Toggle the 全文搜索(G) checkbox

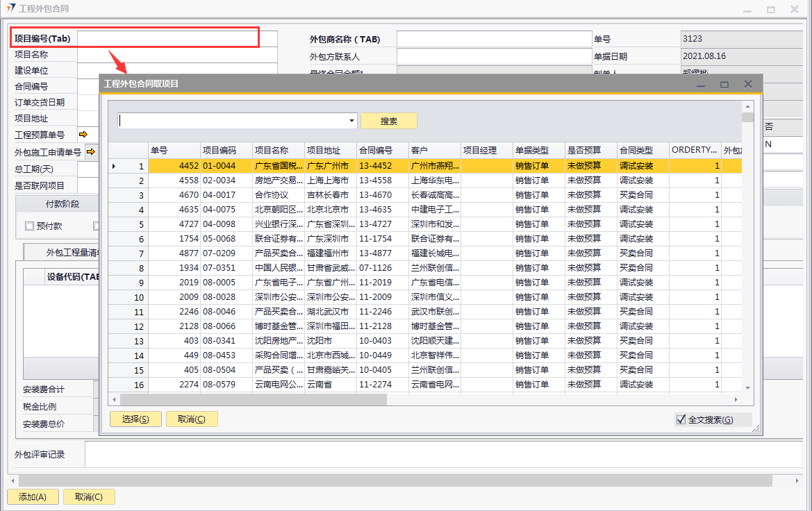coord(681,419)
